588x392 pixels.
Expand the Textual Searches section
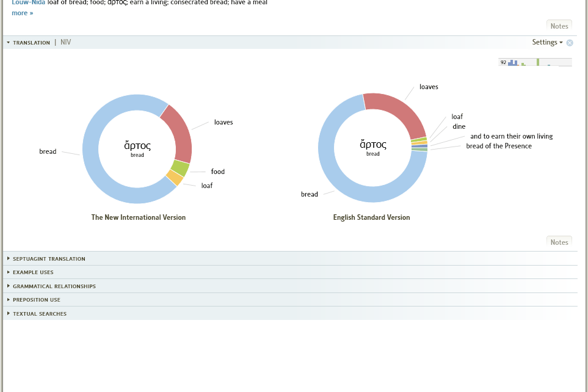[x=9, y=313]
